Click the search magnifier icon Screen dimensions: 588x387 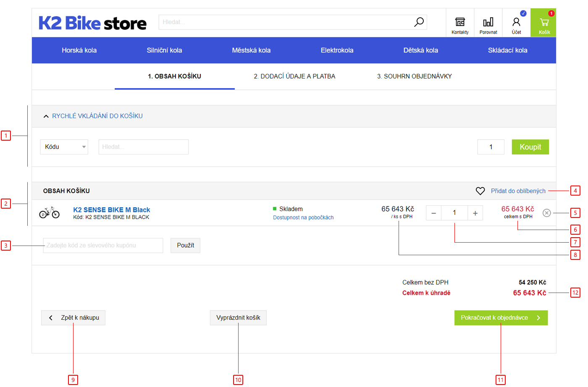tap(419, 22)
